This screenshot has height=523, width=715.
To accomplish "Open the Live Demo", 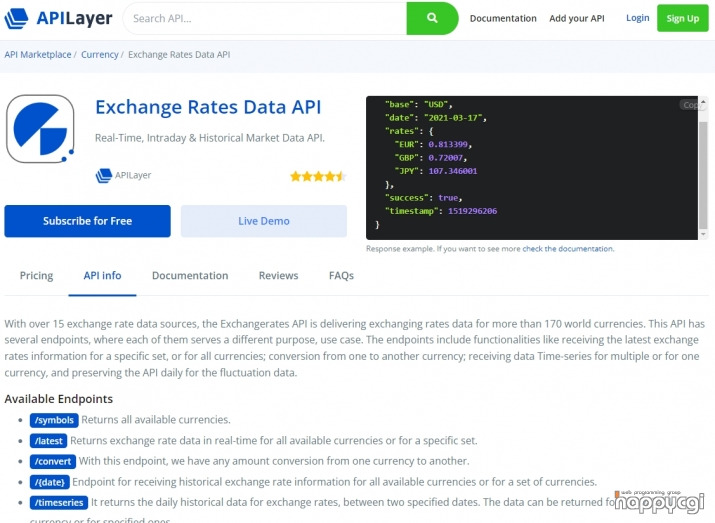I will coord(264,221).
